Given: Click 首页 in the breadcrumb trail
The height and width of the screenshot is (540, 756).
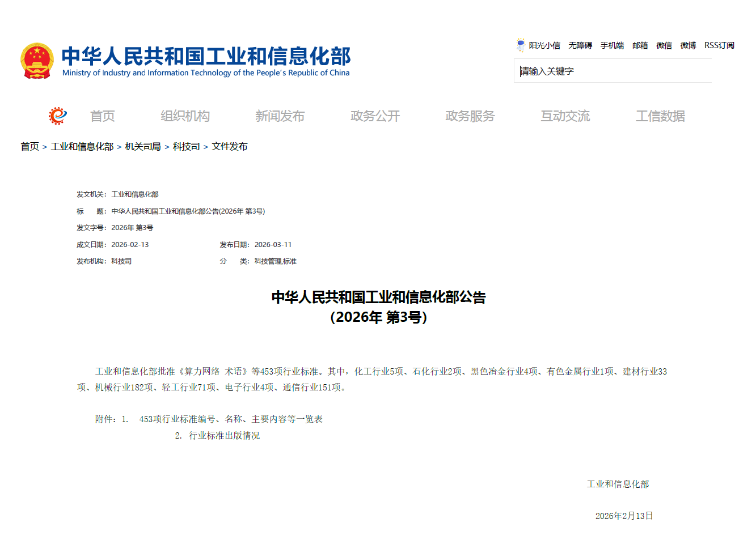Looking at the screenshot, I should 29,146.
